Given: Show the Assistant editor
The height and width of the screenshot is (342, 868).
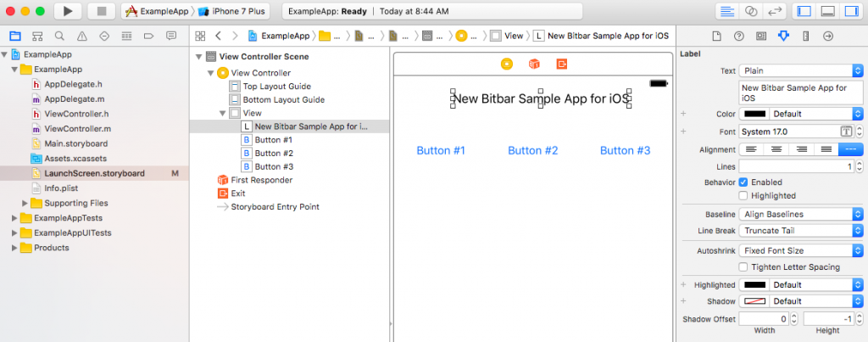Looking at the screenshot, I should click(751, 11).
